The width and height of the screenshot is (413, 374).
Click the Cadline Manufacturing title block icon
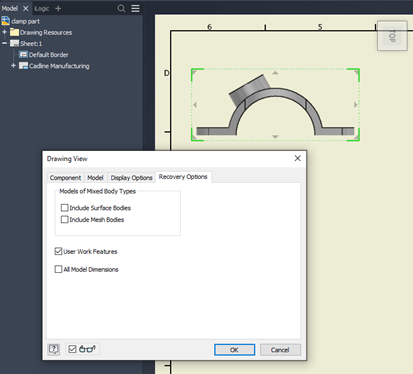tap(23, 66)
